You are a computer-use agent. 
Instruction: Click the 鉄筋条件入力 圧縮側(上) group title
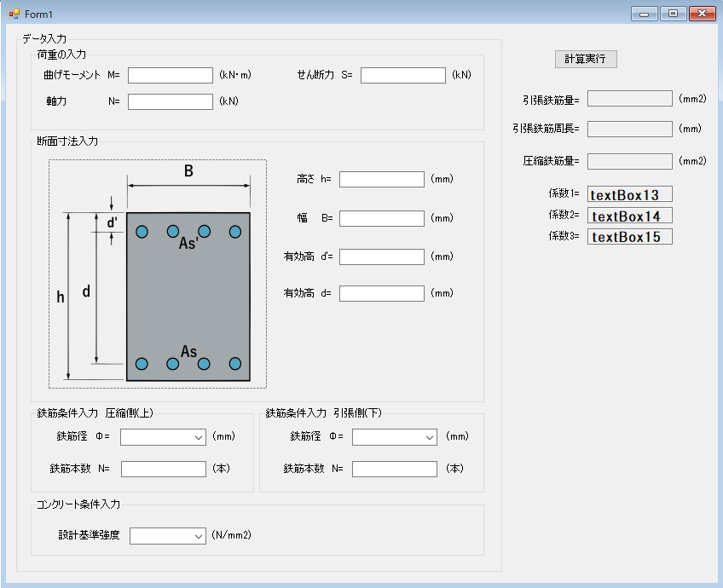tap(95, 413)
